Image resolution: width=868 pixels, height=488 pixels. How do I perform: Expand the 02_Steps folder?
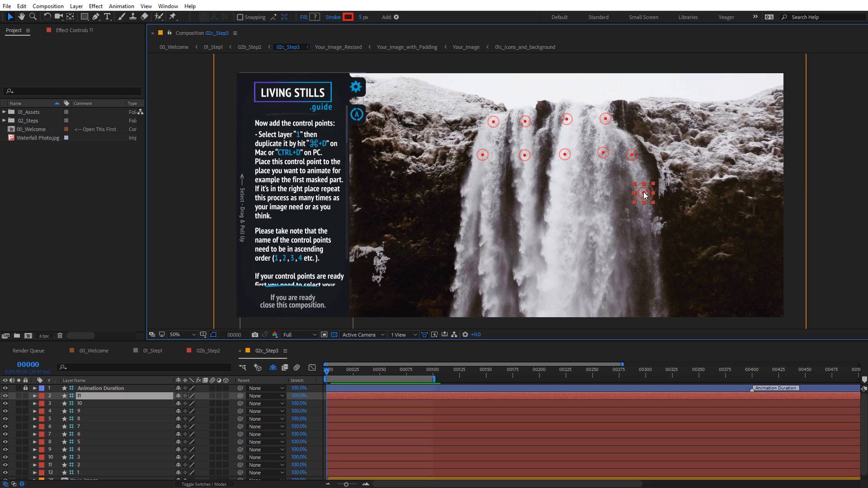click(4, 121)
